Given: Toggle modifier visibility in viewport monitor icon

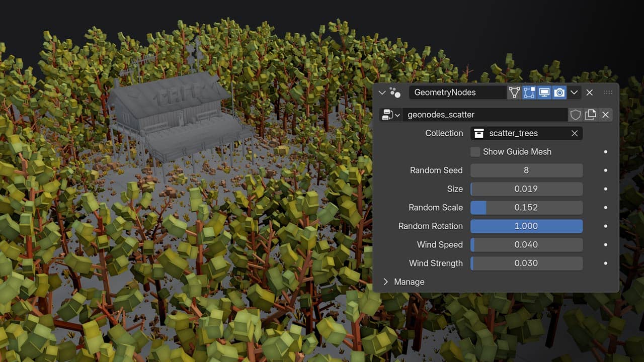Looking at the screenshot, I should (x=544, y=93).
